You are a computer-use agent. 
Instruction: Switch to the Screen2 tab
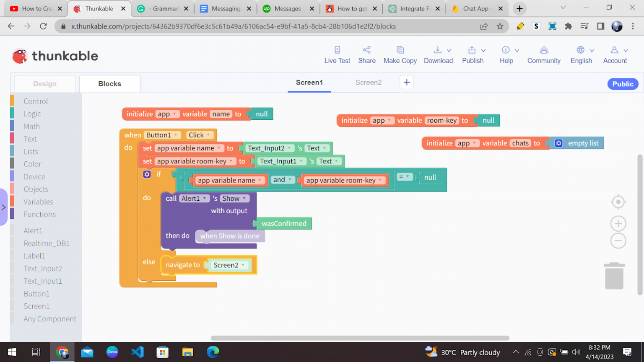pyautogui.click(x=368, y=82)
